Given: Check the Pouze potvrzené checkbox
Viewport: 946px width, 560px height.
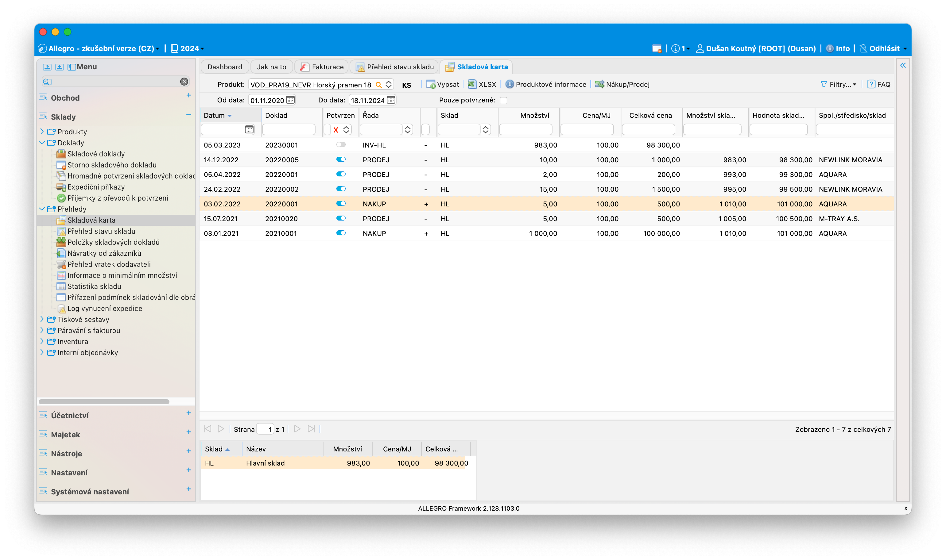Looking at the screenshot, I should click(x=503, y=100).
